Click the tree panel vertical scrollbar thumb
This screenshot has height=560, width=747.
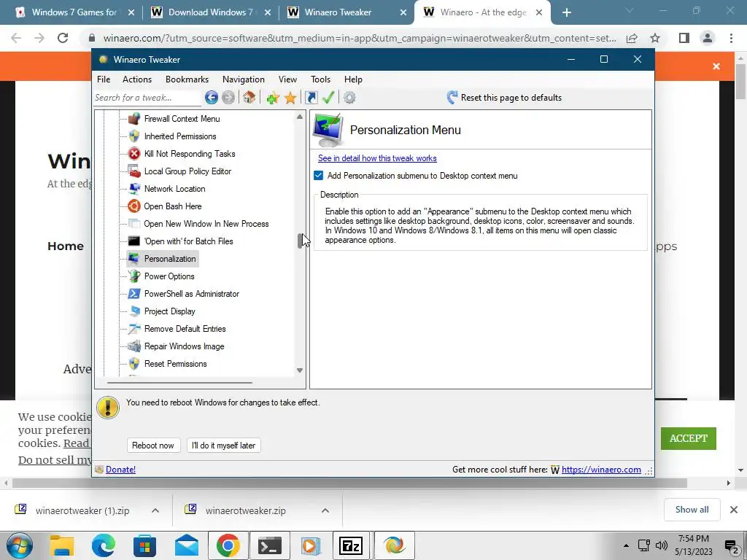click(300, 241)
